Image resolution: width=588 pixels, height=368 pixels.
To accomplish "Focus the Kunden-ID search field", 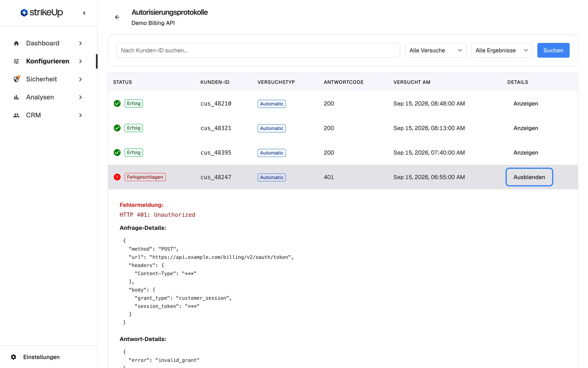I will click(x=258, y=50).
